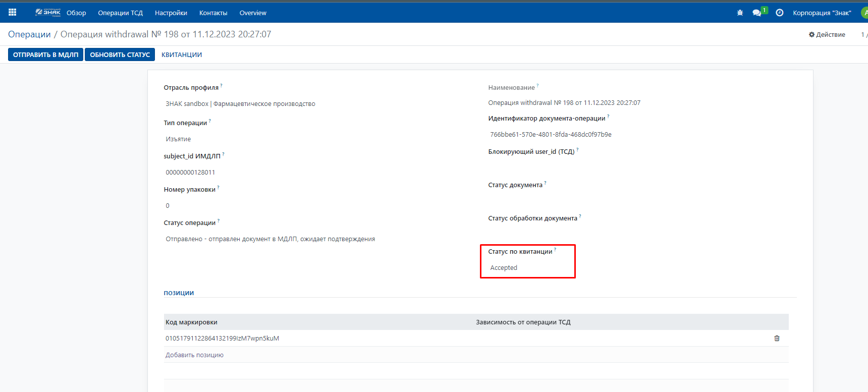
Task: Open activities clock icon
Action: coord(779,13)
